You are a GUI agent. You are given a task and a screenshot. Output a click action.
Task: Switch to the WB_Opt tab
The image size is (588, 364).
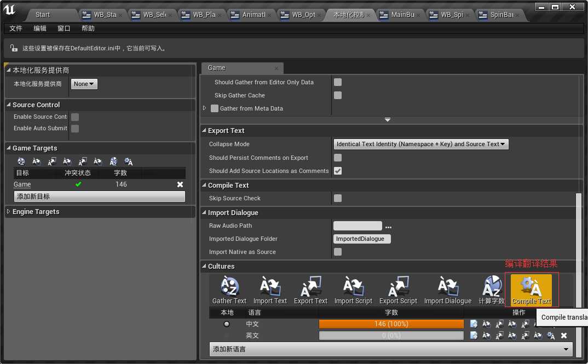(303, 15)
